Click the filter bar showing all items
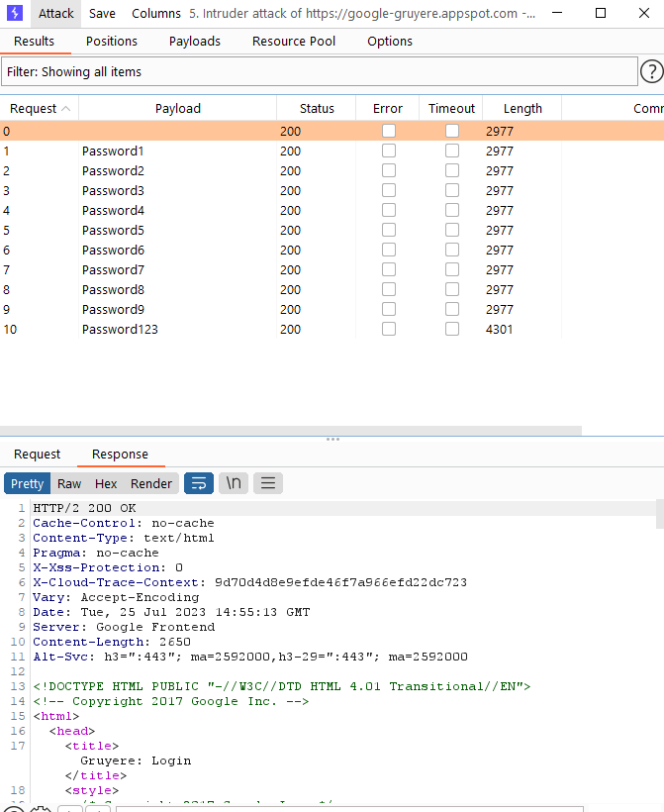 [x=319, y=71]
